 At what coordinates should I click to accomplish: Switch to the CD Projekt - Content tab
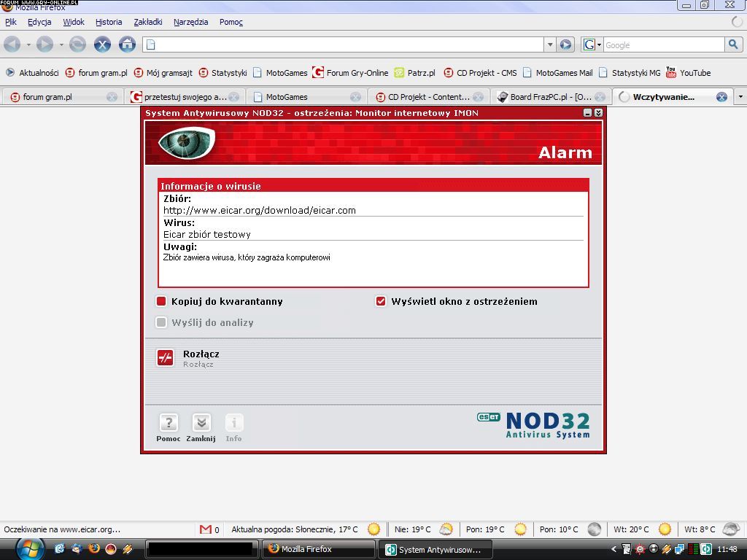pyautogui.click(x=429, y=97)
